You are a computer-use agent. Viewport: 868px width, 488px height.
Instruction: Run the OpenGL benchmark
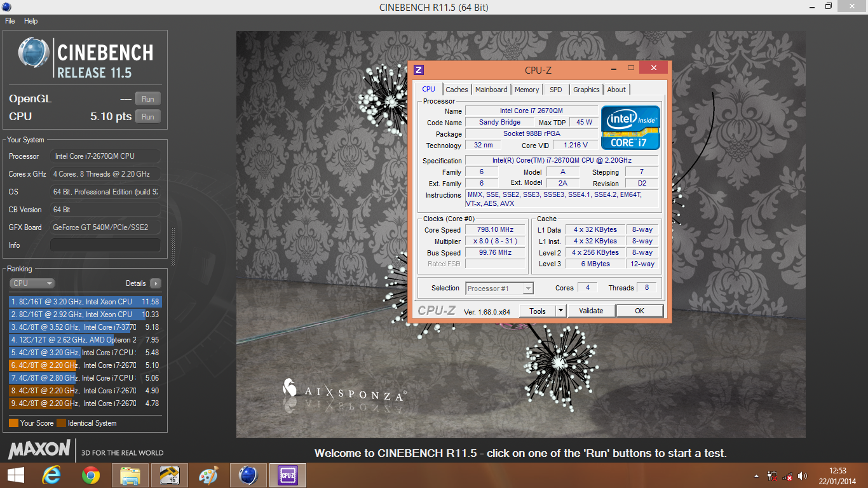tap(148, 98)
